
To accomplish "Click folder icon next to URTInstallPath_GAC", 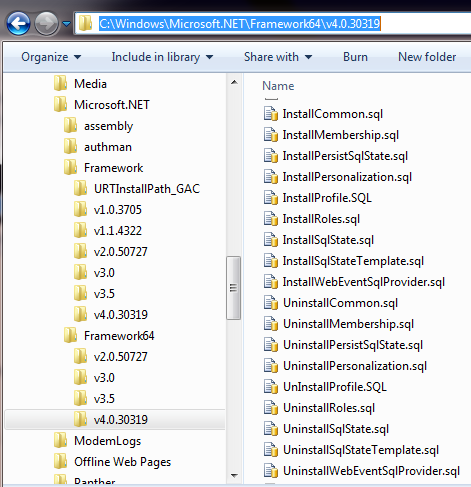I will click(x=80, y=189).
